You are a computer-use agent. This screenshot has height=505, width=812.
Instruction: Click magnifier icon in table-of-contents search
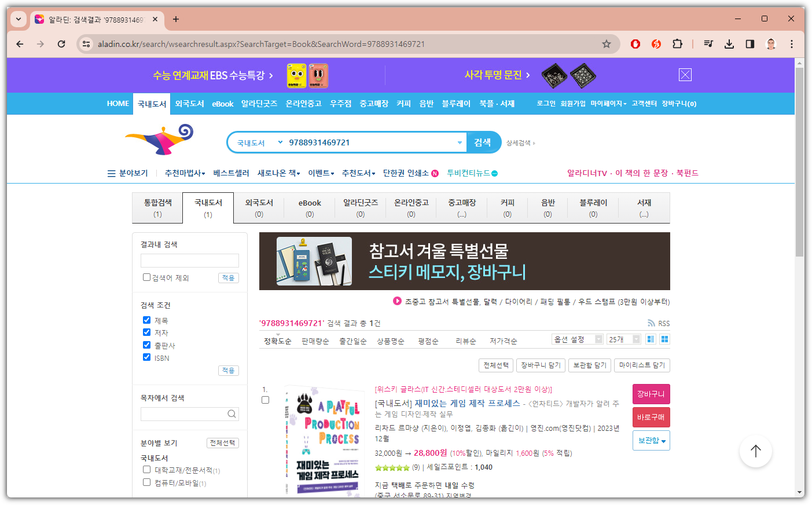coord(232,414)
